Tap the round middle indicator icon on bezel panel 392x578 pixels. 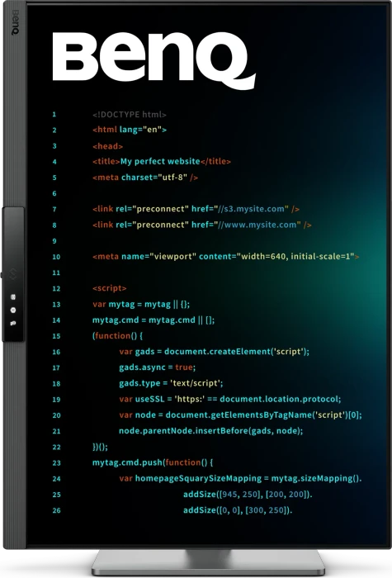13,310
